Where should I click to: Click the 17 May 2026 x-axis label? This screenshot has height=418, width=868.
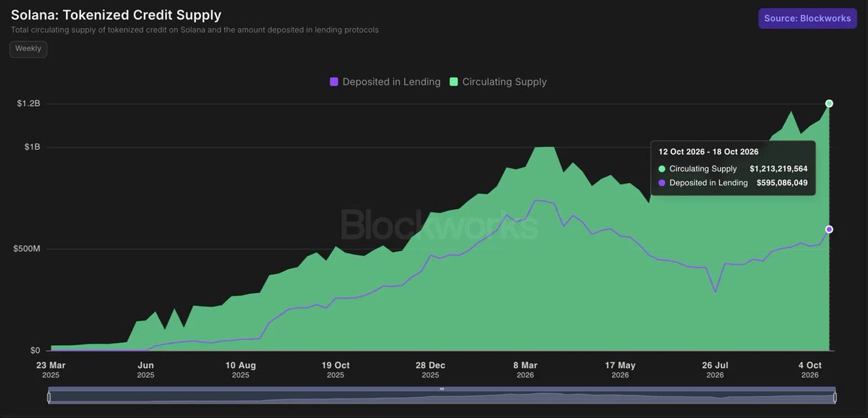620,370
